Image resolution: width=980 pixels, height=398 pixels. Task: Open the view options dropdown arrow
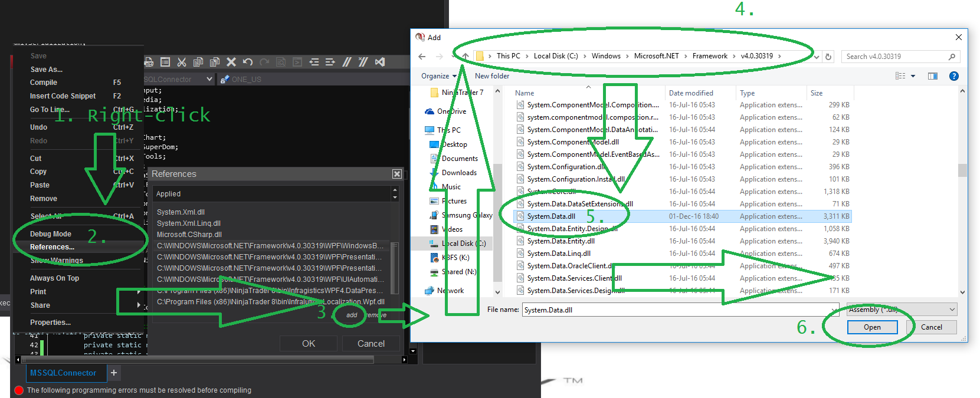click(913, 76)
